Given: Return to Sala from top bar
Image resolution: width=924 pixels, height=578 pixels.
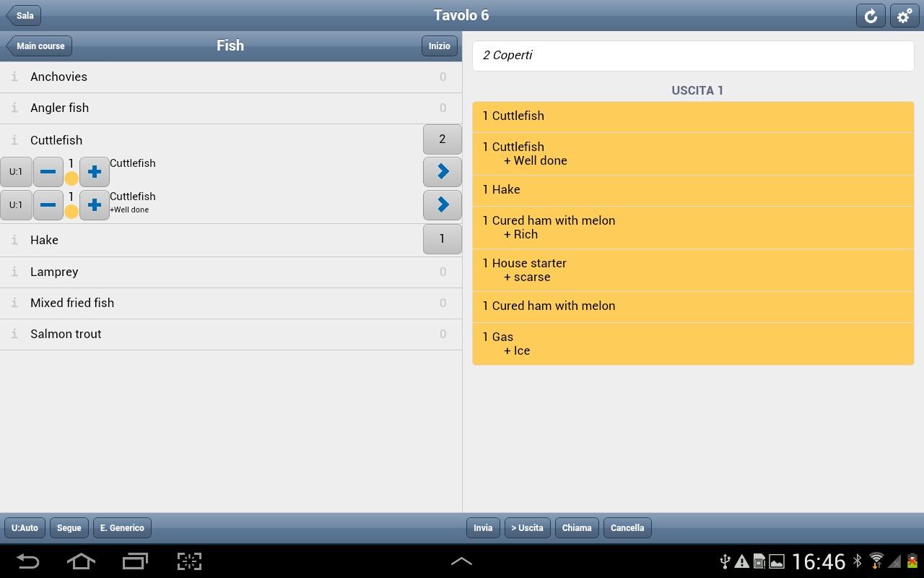Looking at the screenshot, I should click(x=23, y=15).
